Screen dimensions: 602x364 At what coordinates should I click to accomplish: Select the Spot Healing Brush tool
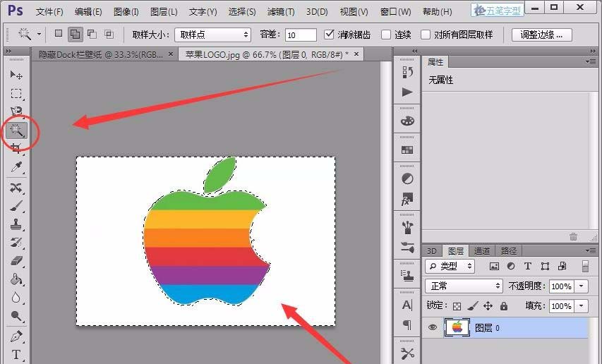point(16,188)
